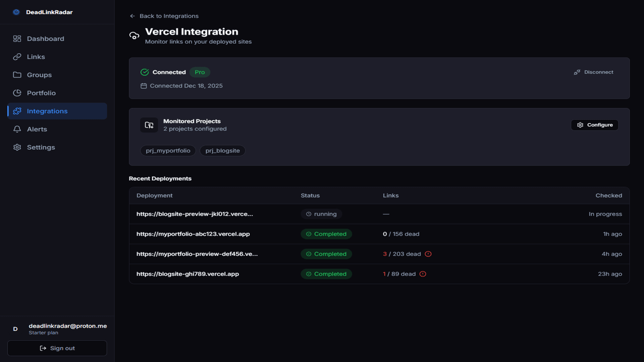Open the Alerts page

pos(37,129)
